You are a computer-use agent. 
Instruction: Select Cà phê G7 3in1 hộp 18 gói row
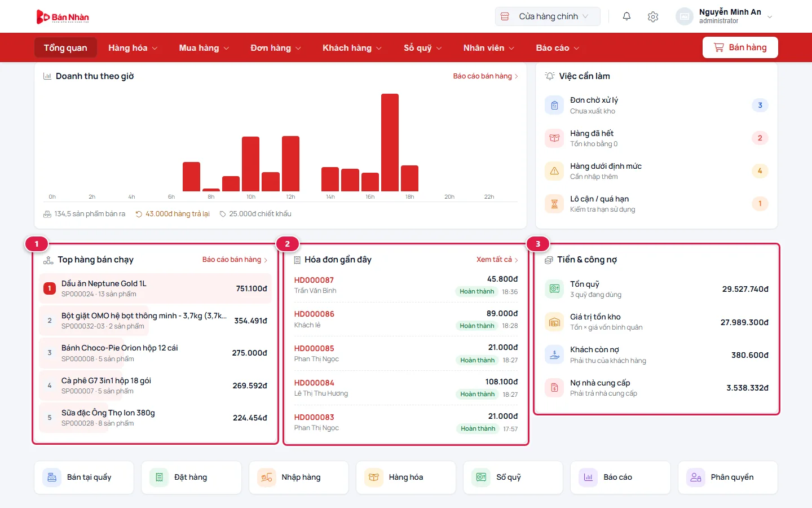pyautogui.click(x=156, y=386)
